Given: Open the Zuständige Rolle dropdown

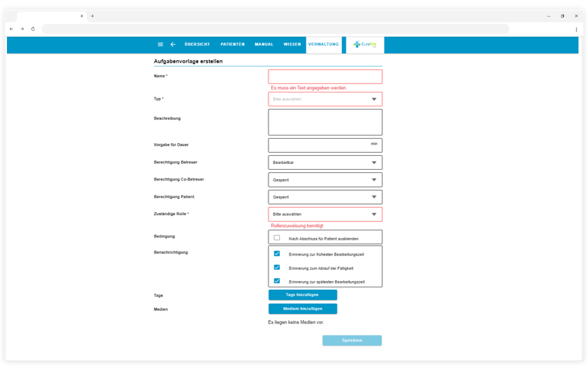Looking at the screenshot, I should pyautogui.click(x=325, y=215).
